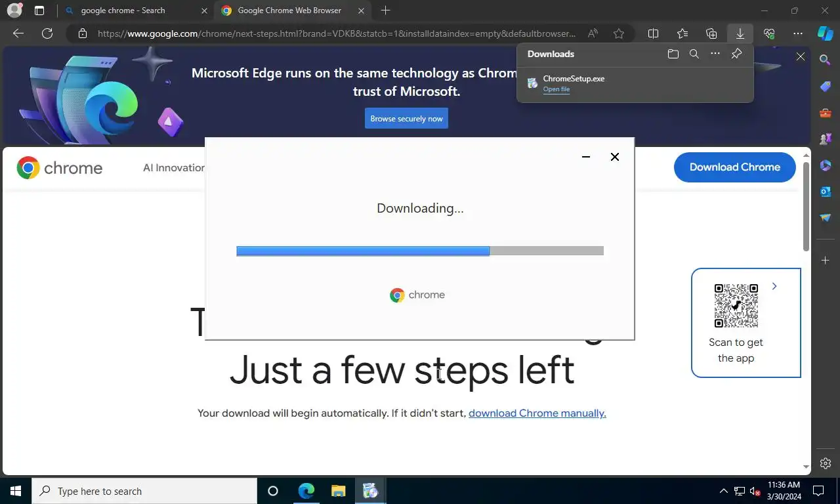
Task: Pin the Downloads panel
Action: tap(736, 54)
